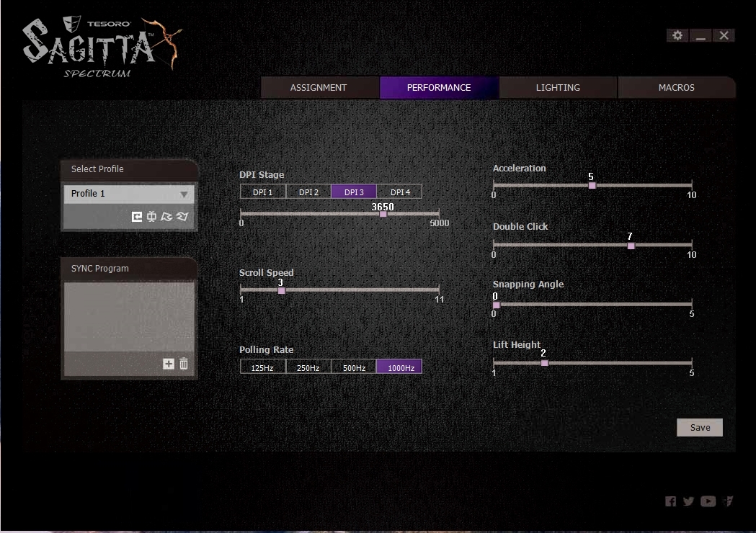Click the 5000 maximum DPI value
Screen dimensions: 756x533
click(x=439, y=223)
